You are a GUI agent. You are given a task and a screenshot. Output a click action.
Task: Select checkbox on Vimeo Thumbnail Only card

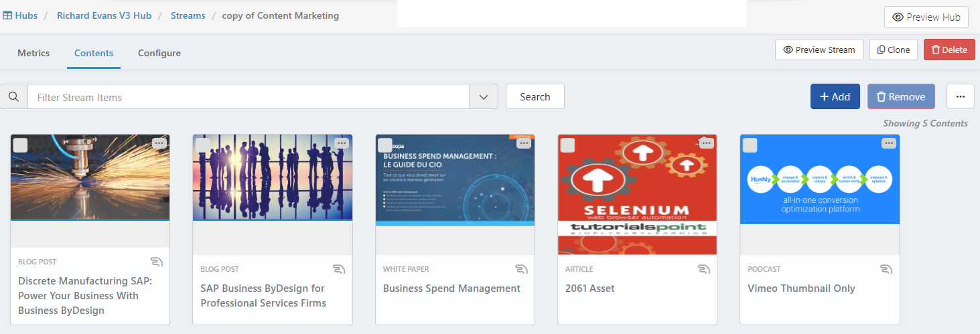[x=750, y=145]
